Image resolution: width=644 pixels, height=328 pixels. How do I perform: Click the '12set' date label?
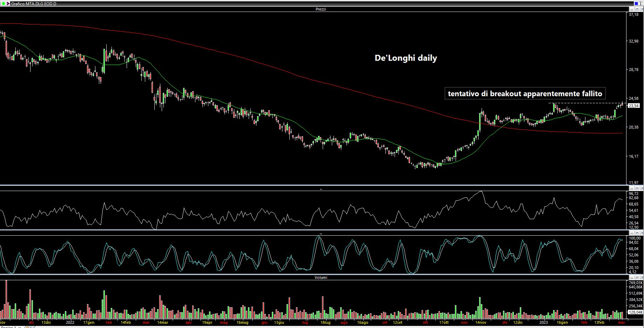397,322
